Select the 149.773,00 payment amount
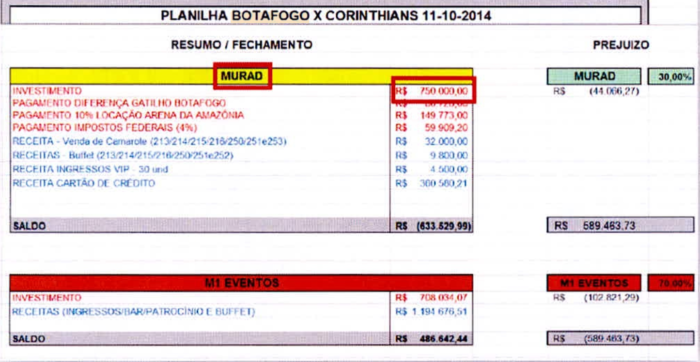The width and height of the screenshot is (700, 362). coord(432,116)
